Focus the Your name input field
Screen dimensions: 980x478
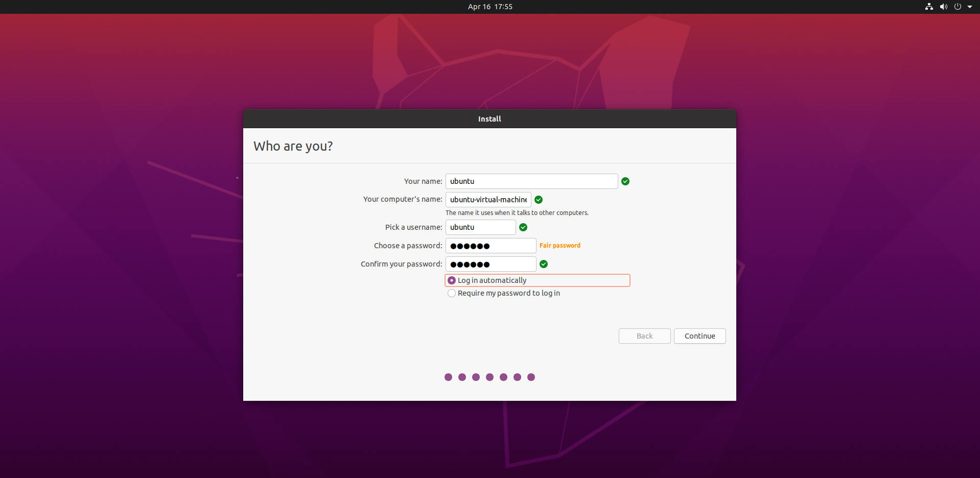[x=531, y=181]
